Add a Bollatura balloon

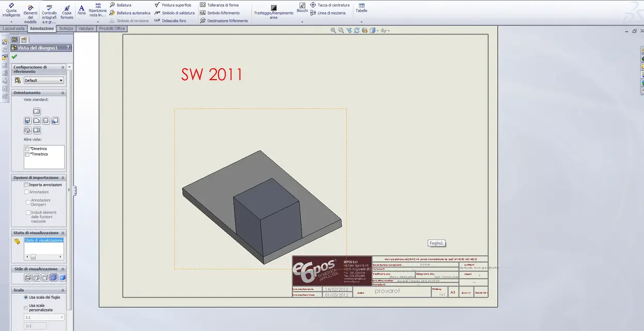coord(120,5)
